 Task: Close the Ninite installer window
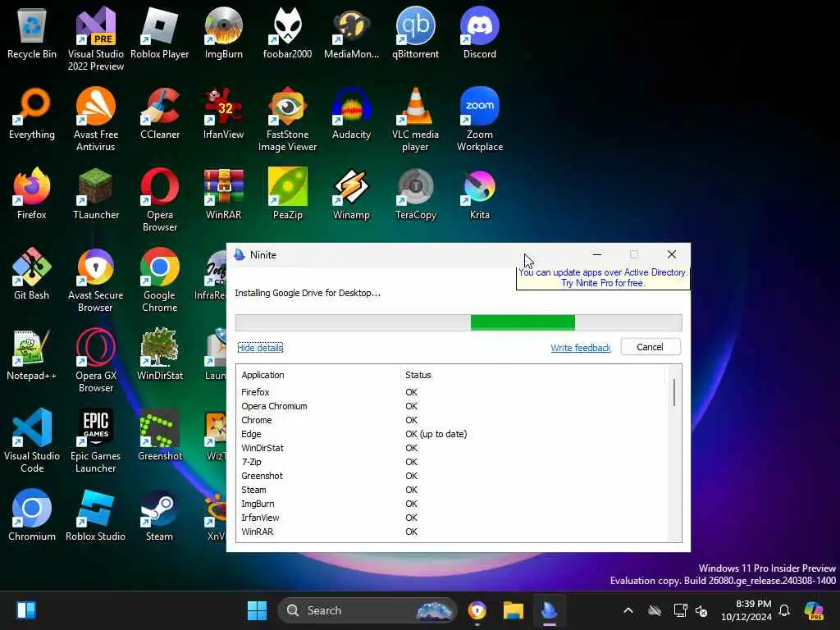tap(672, 255)
